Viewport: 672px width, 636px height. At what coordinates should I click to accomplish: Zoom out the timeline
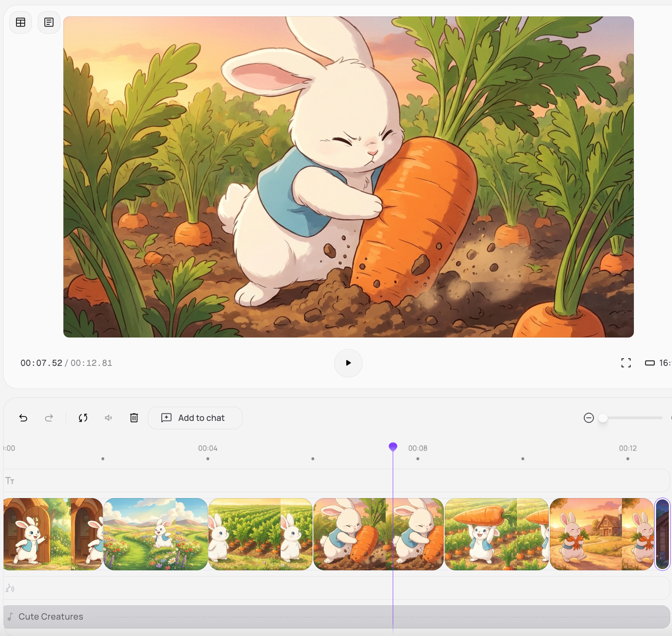coord(589,418)
